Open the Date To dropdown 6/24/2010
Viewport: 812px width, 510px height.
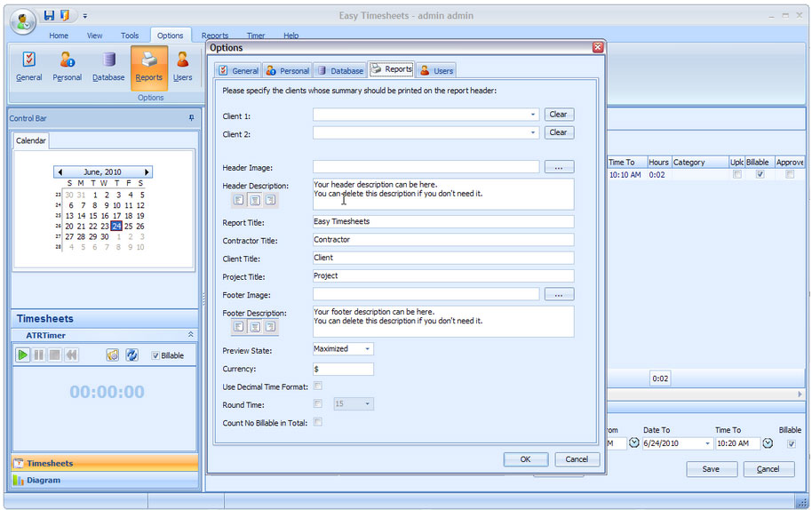click(707, 443)
